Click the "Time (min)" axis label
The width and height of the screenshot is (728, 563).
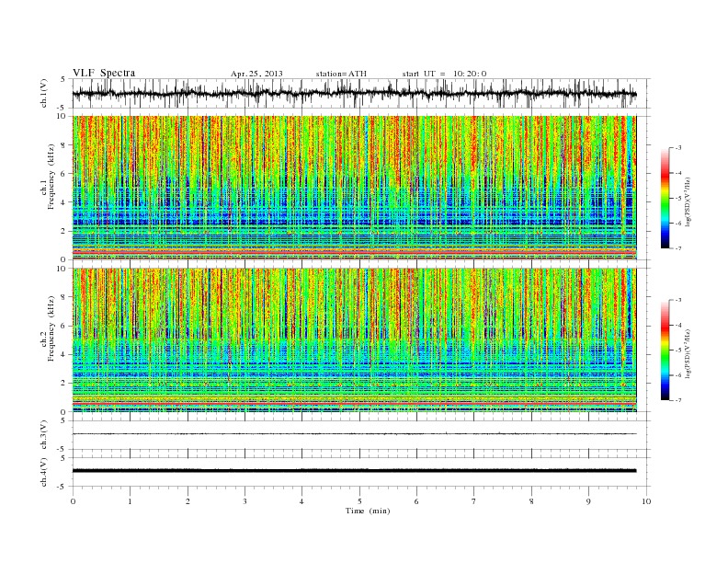368,511
